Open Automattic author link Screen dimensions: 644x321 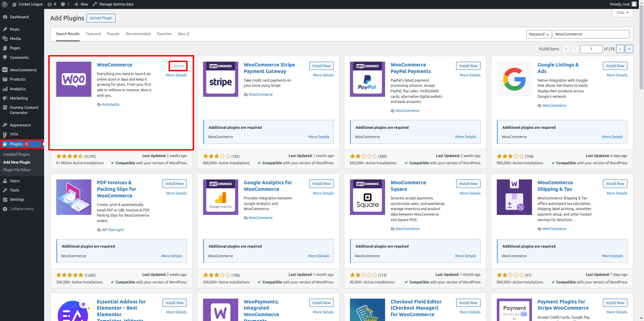(111, 104)
